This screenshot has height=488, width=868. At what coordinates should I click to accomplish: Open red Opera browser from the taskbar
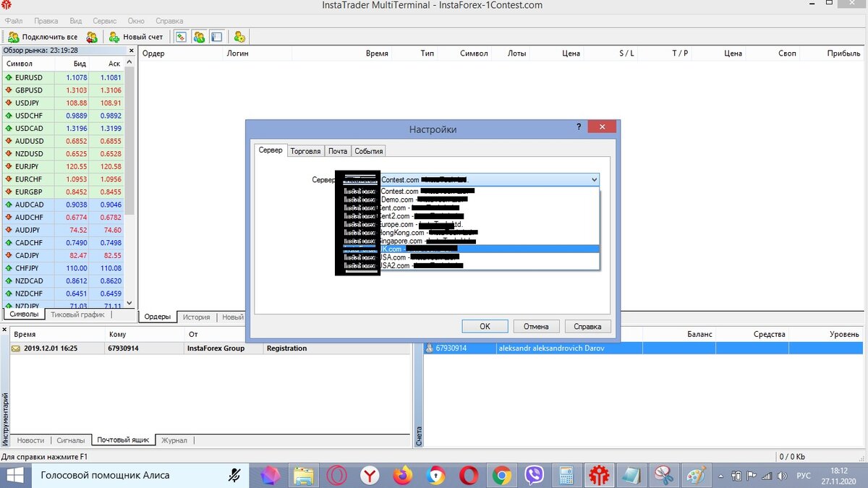469,475
